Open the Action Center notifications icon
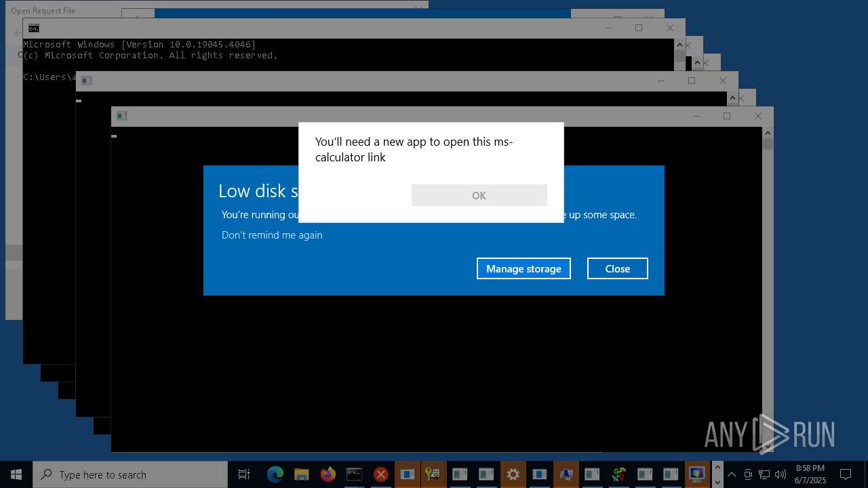 [846, 474]
